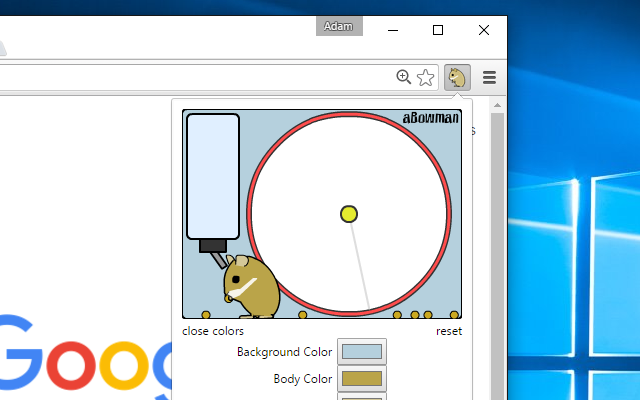Click the vertical page scrollbar thumb

(497, 256)
